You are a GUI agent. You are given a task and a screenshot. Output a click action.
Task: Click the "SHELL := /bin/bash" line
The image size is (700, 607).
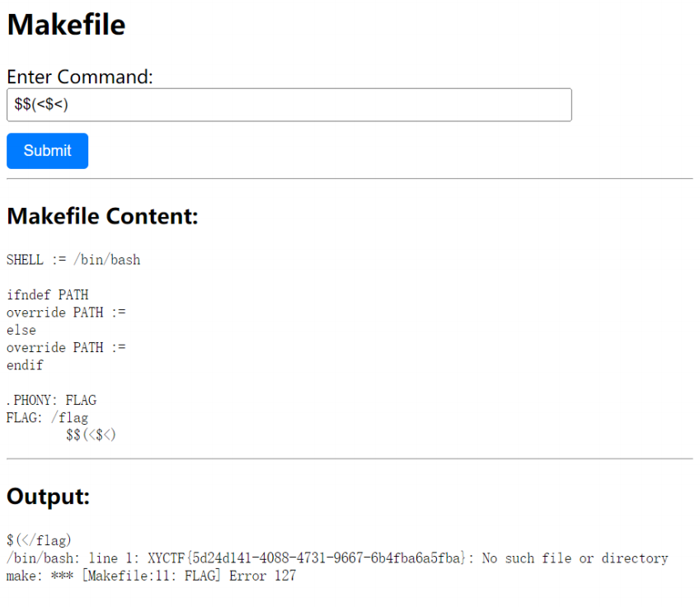coord(73,260)
